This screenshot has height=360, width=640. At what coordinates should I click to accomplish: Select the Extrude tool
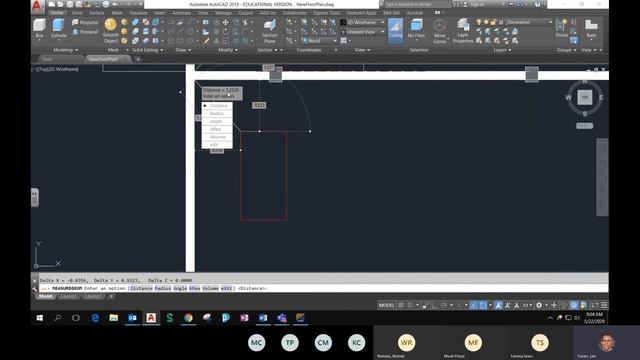(x=59, y=28)
